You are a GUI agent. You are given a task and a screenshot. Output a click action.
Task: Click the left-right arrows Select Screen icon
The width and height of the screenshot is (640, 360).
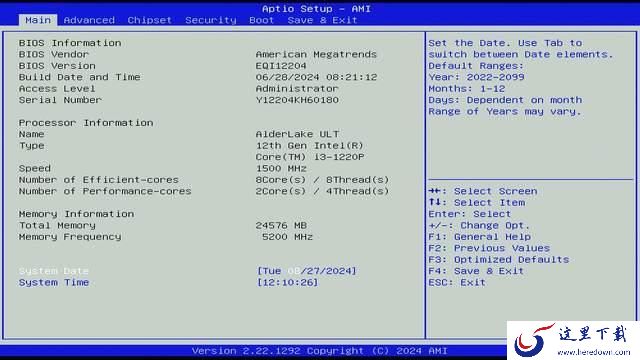pos(435,191)
